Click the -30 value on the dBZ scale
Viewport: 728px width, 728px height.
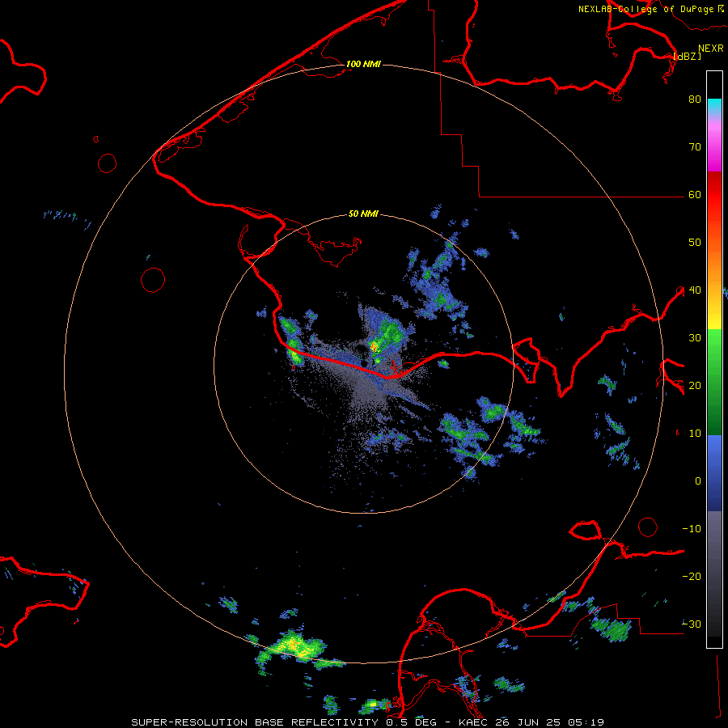pos(692,624)
